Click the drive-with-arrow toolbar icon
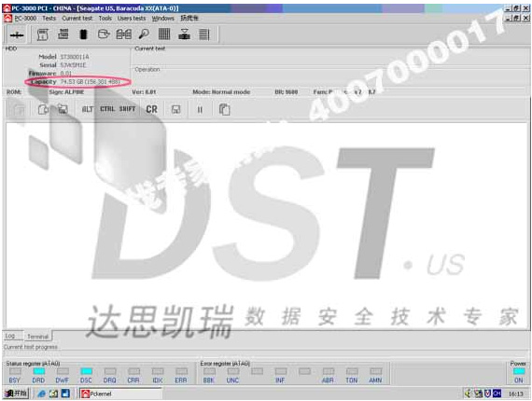 pyautogui.click(x=104, y=34)
